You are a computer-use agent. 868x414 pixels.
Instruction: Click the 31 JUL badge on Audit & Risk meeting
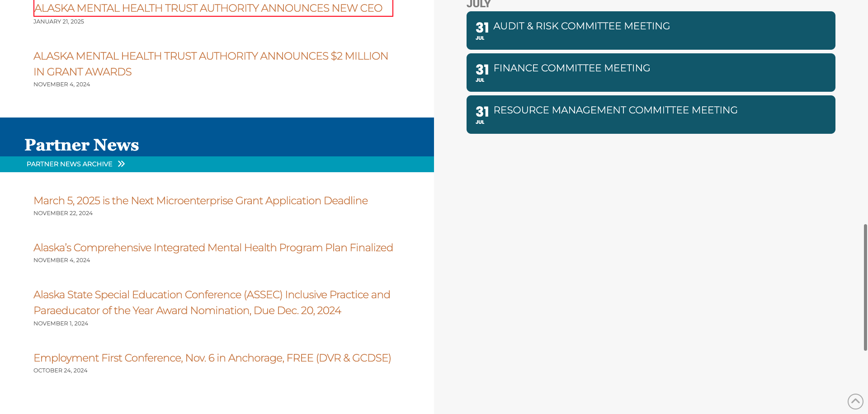pyautogui.click(x=482, y=30)
